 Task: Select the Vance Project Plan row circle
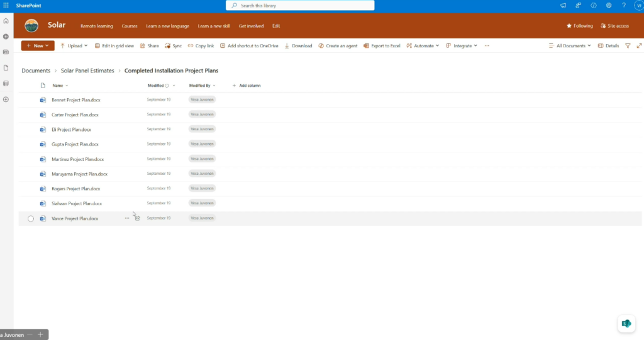(x=31, y=218)
